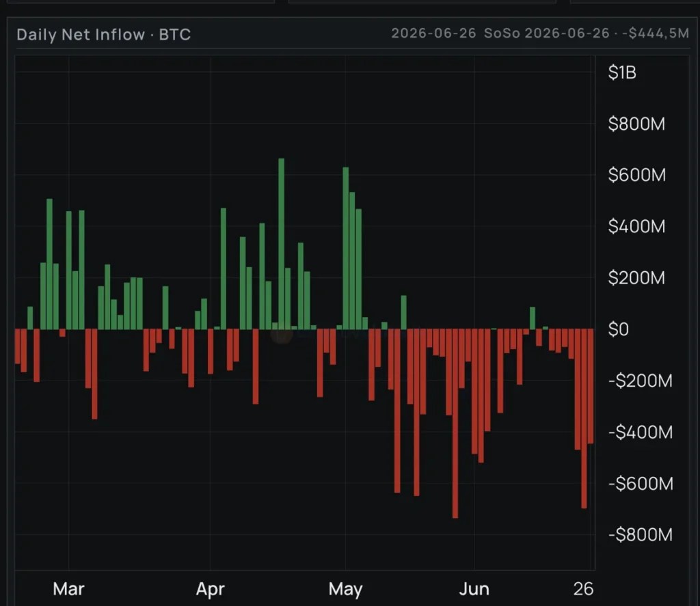
Task: Select the $400M y-axis label
Action: tap(636, 226)
